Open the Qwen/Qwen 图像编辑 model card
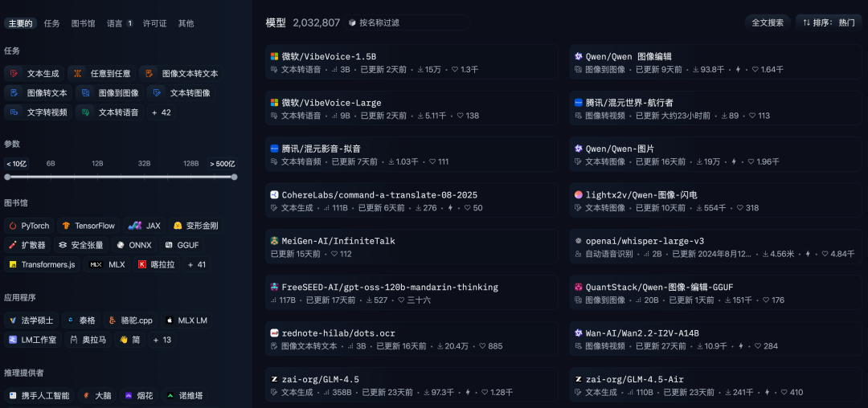Screen dimensions: 868x408 click(x=716, y=62)
